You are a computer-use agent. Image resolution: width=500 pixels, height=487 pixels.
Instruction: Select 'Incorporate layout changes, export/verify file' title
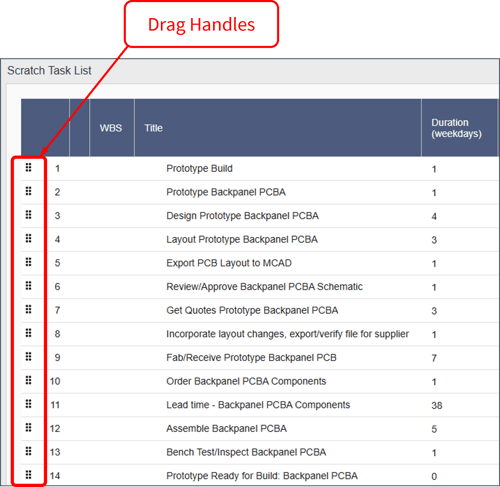287,334
